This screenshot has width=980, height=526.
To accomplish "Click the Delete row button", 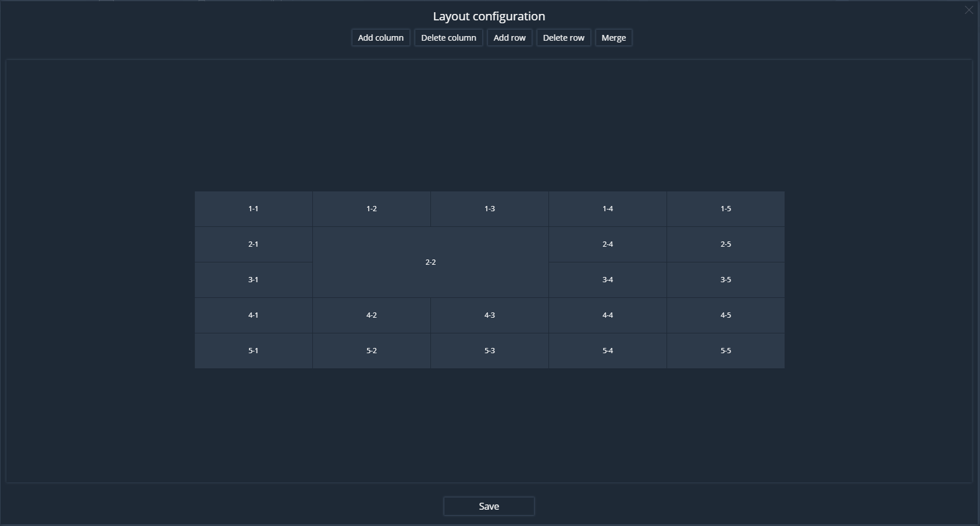I will [x=563, y=38].
